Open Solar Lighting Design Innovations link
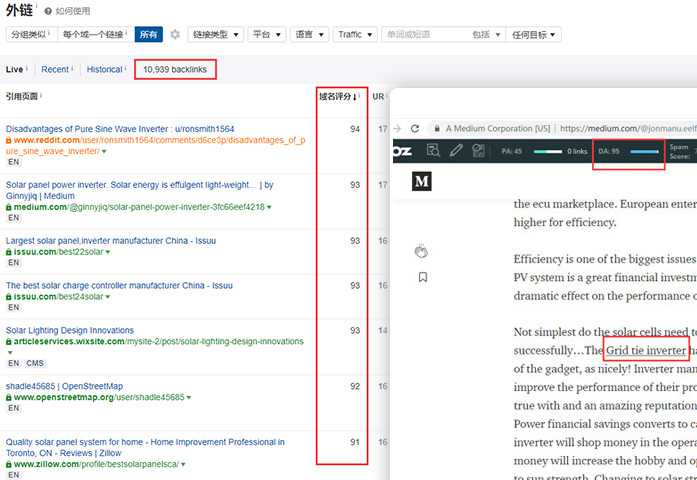Image resolution: width=697 pixels, height=480 pixels. [70, 330]
